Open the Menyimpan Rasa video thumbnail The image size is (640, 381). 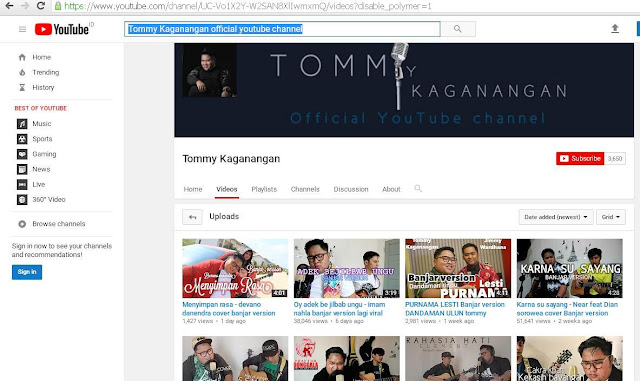point(235,268)
